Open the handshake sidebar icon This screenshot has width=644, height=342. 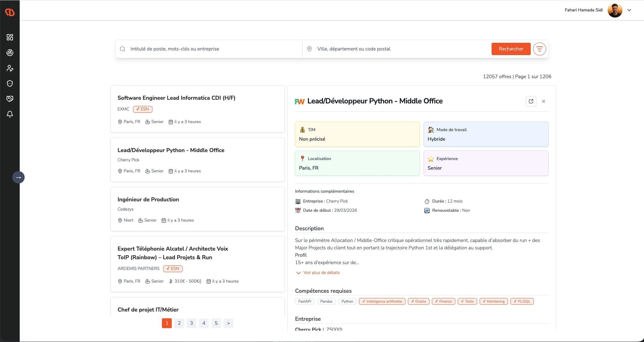[x=10, y=99]
